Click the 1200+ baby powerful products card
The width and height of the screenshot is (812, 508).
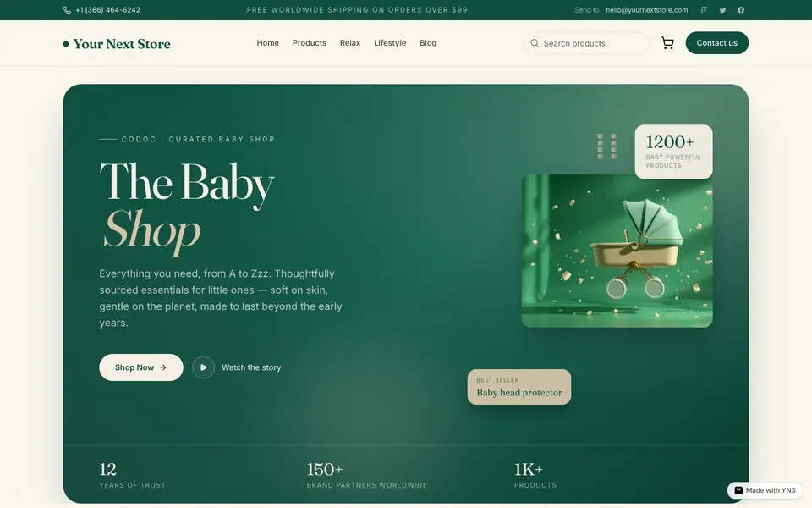pyautogui.click(x=673, y=152)
